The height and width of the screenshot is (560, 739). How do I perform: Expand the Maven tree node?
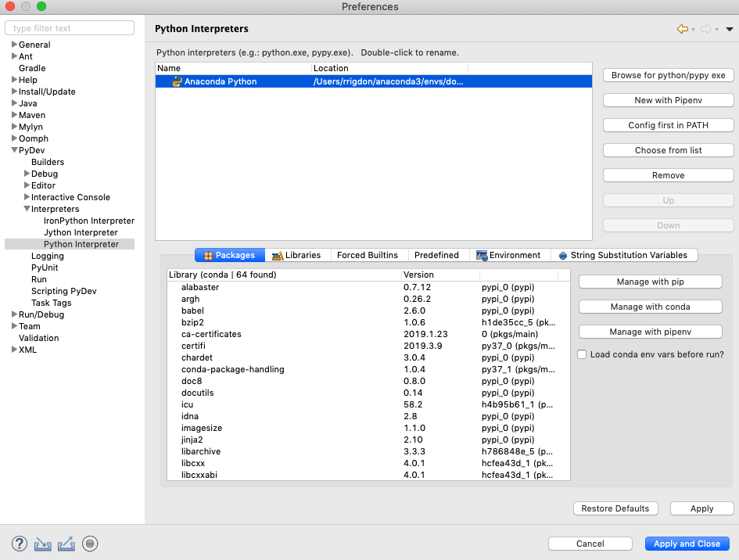coord(14,115)
